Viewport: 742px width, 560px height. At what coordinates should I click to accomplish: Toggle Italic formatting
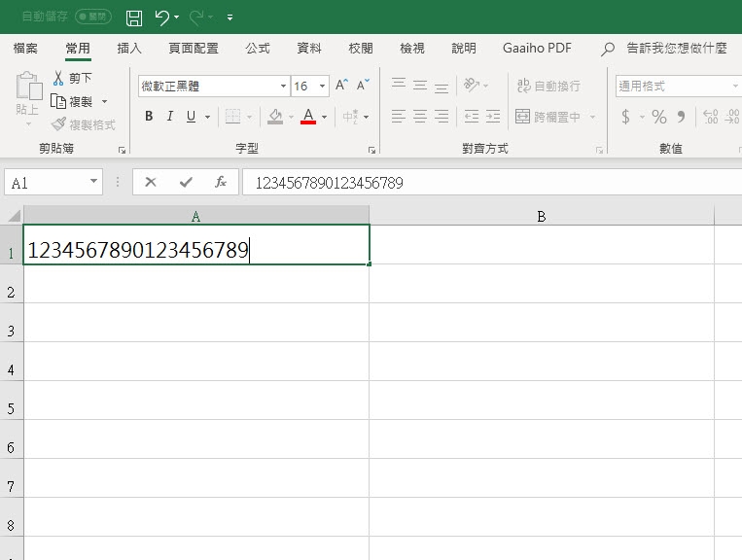[170, 117]
